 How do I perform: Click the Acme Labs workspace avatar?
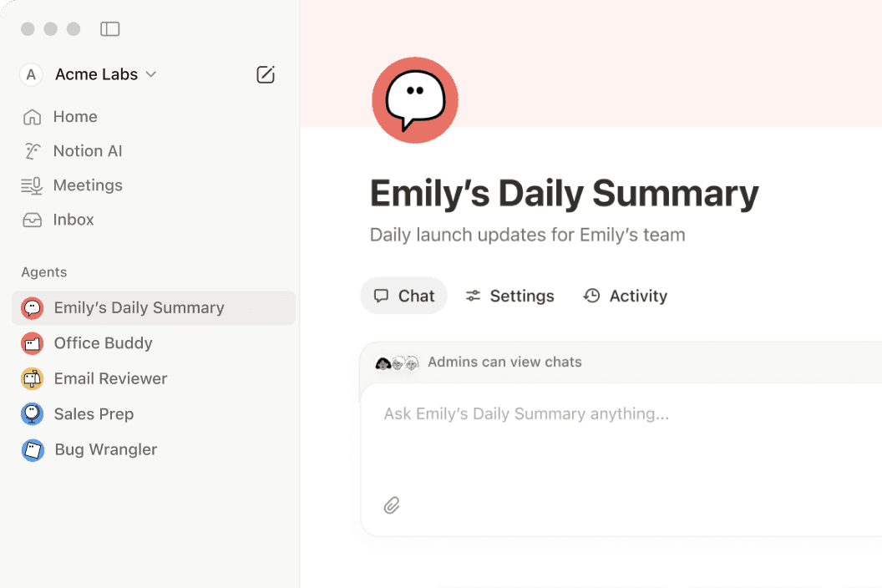coord(31,74)
